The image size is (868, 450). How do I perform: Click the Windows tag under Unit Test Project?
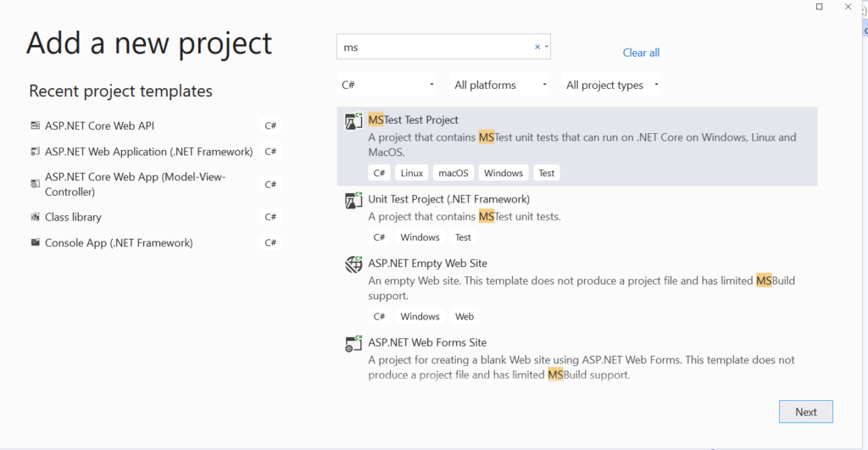420,237
